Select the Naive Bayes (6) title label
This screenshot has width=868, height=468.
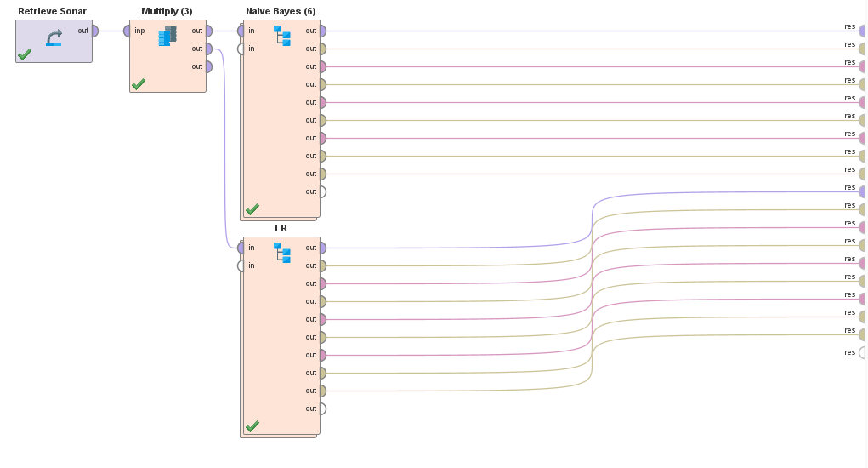pyautogui.click(x=281, y=11)
